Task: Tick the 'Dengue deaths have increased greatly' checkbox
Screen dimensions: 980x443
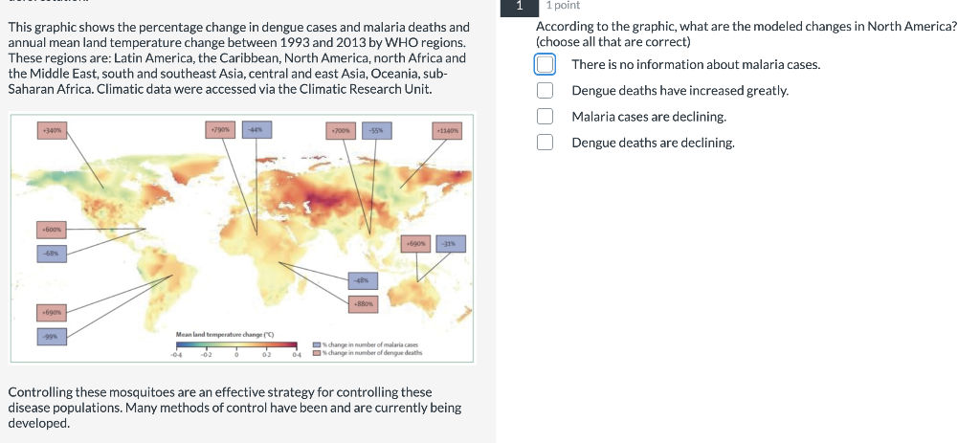Action: [545, 91]
